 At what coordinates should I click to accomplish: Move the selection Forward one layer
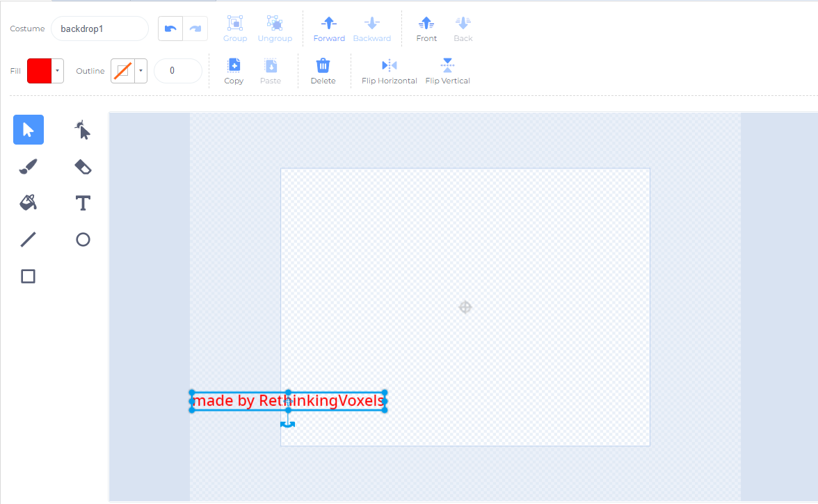[x=329, y=28]
